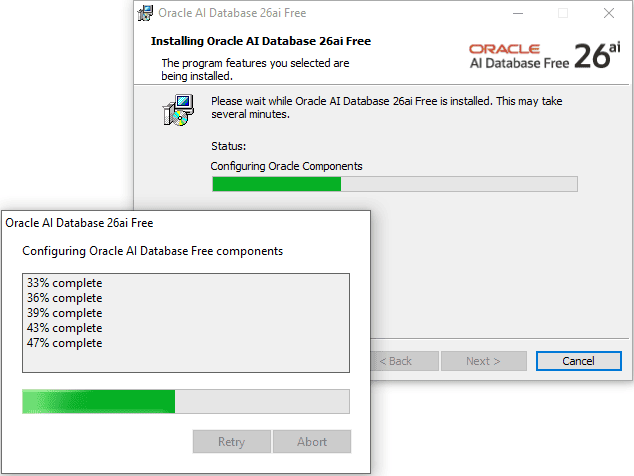Click the computer and disc setup icon
This screenshot has height=476, width=634.
[179, 109]
